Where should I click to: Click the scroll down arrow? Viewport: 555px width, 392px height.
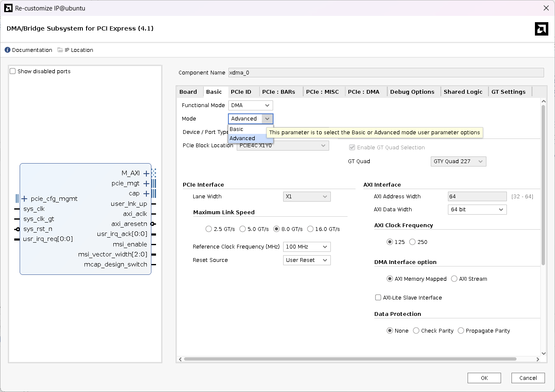[x=544, y=354]
